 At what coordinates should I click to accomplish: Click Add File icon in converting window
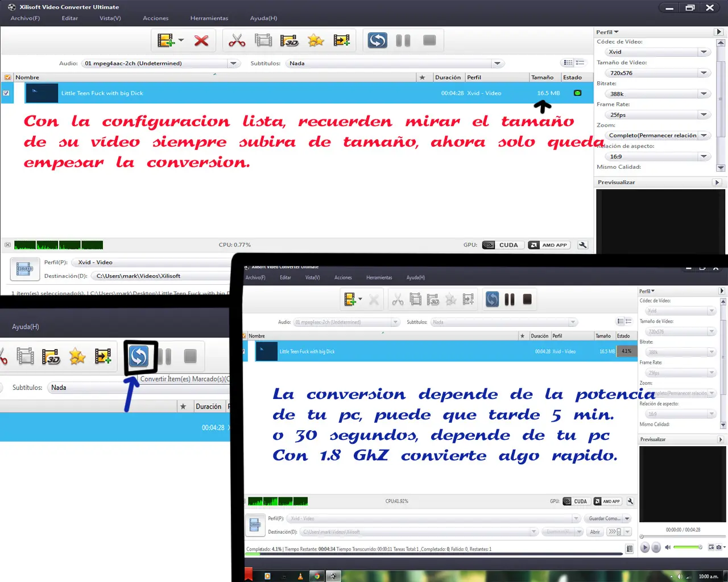click(x=350, y=299)
